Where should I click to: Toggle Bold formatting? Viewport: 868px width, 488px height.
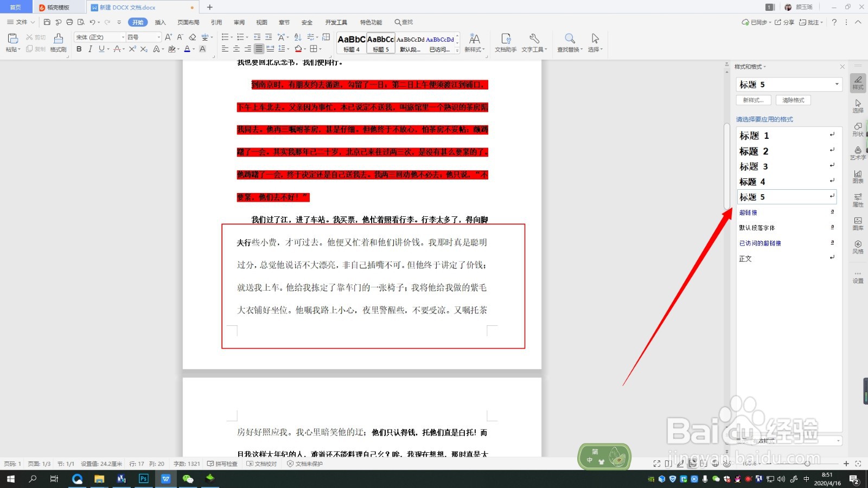[79, 49]
